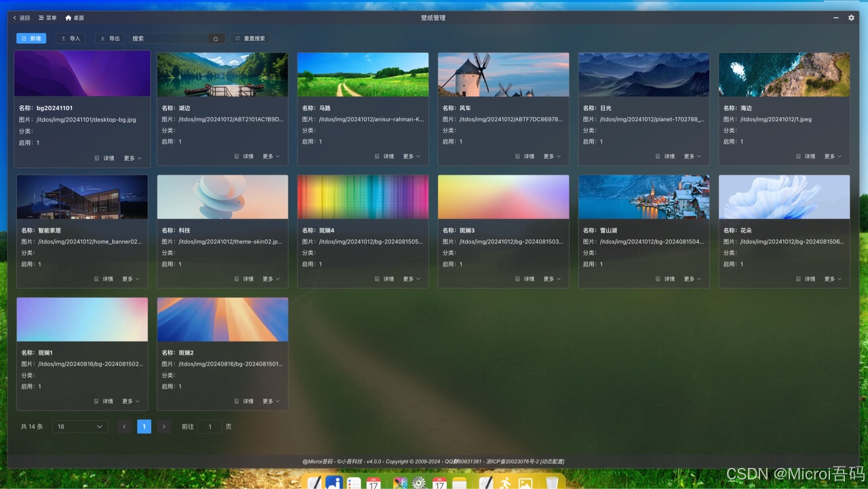The width and height of the screenshot is (868, 489).
Task: Select the 风车 windmill thumbnail
Action: tap(503, 75)
